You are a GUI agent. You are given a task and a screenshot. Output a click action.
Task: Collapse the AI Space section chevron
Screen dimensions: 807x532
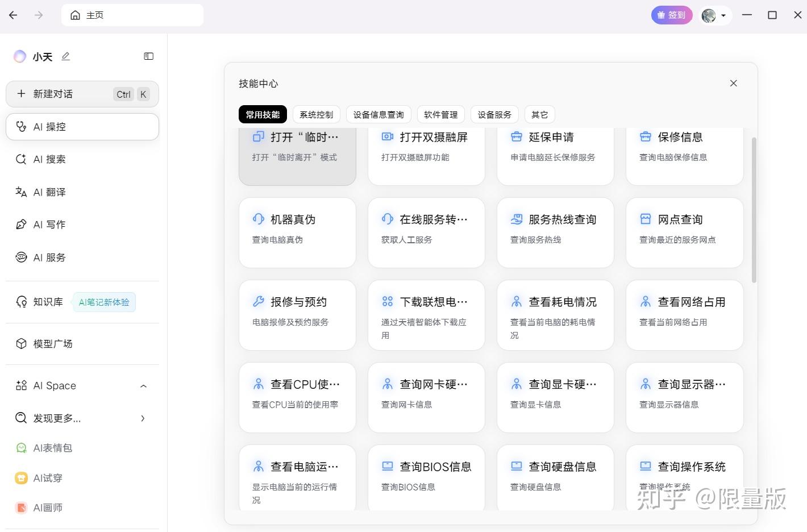point(143,386)
